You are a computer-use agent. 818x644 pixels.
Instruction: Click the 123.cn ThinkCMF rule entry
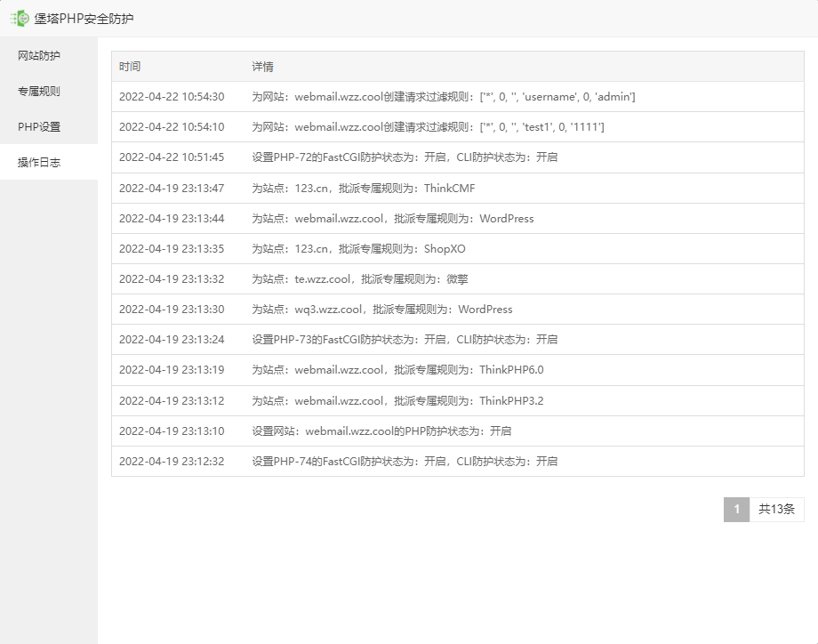[363, 188]
